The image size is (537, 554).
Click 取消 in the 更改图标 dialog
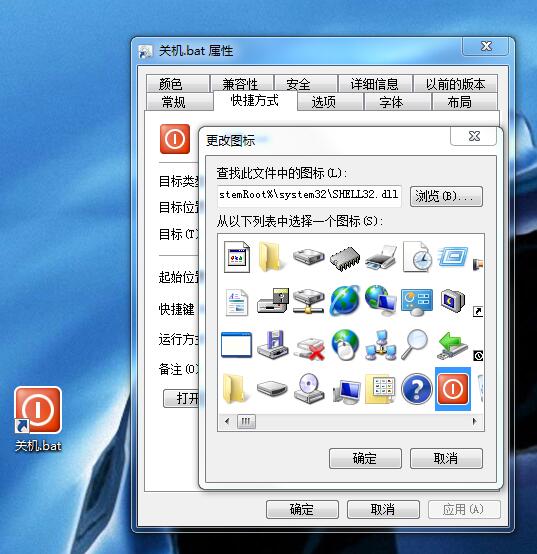click(446, 459)
